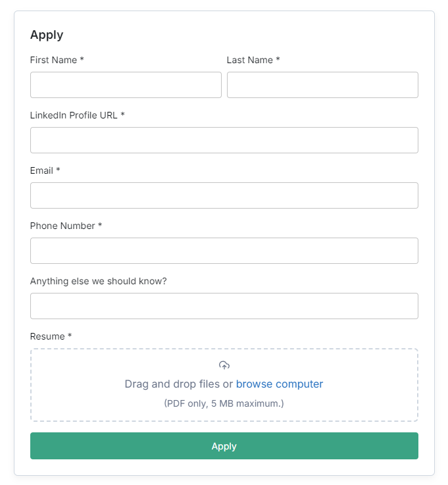This screenshot has width=448, height=485.
Task: Click into the LinkedIn Profile URL field
Action: coord(224,140)
